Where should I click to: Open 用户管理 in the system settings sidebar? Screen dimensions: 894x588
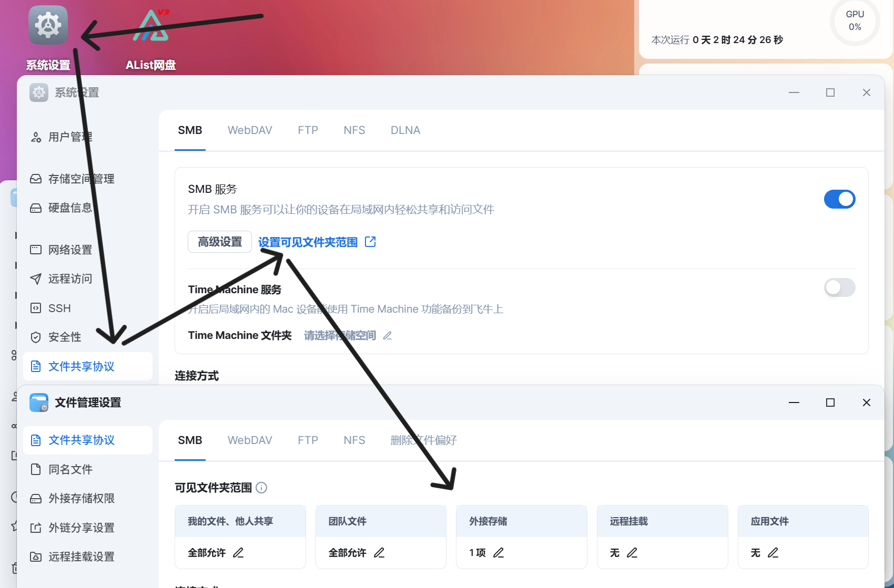coord(70,137)
